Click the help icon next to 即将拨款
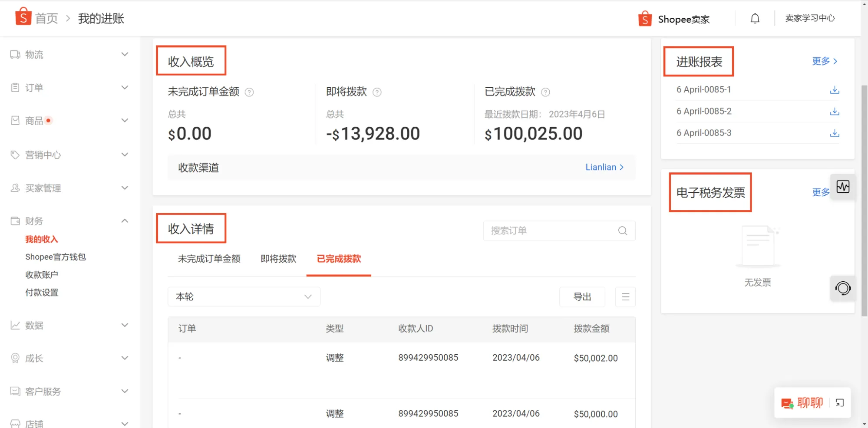This screenshot has height=428, width=868. point(377,92)
